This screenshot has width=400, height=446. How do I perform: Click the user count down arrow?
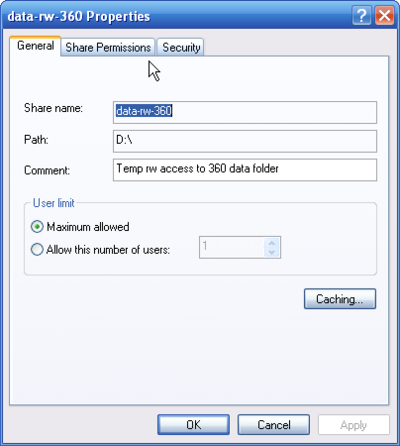tap(272, 252)
